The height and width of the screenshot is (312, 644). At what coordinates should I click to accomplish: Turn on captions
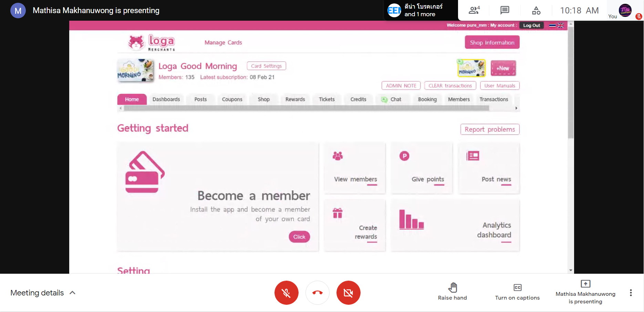[517, 292]
